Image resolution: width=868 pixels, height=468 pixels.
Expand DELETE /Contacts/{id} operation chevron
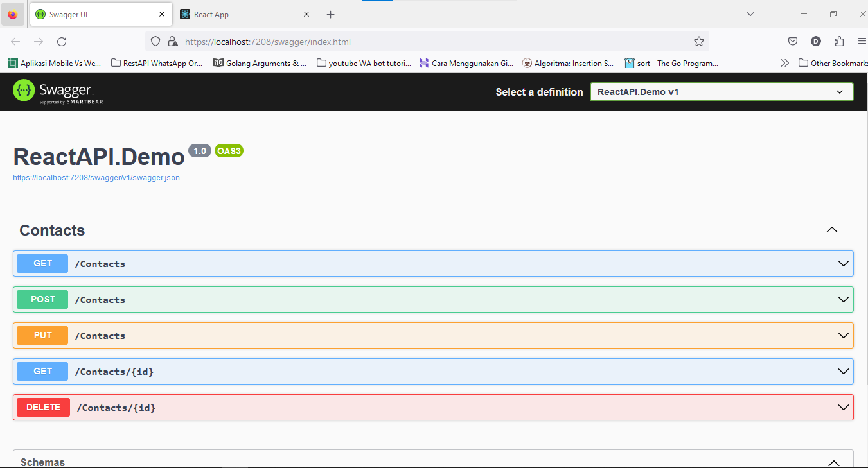[844, 408]
